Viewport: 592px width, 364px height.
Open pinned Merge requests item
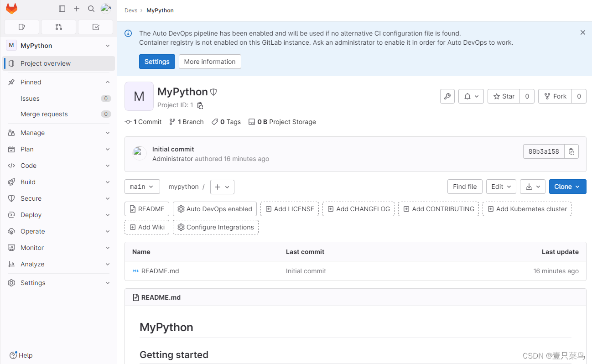58,114
